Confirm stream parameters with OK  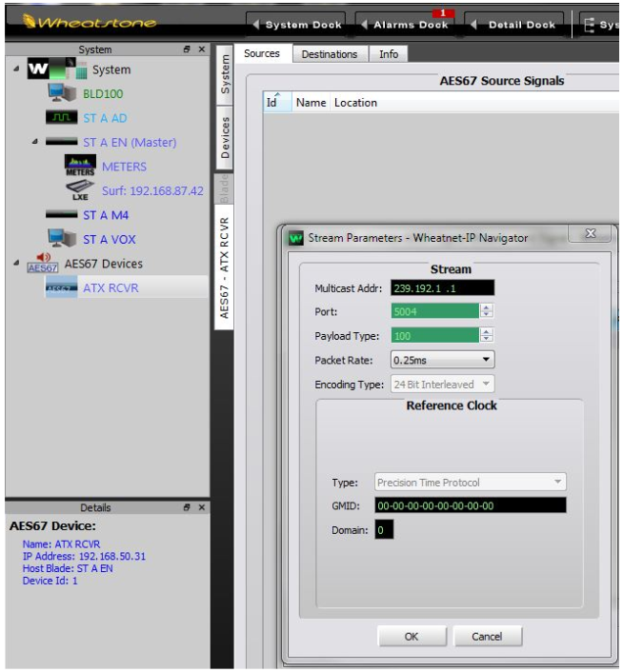coord(412,637)
